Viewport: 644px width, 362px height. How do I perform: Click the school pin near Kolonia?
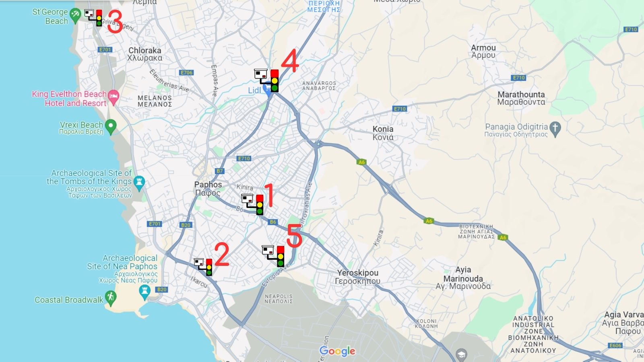(x=462, y=355)
